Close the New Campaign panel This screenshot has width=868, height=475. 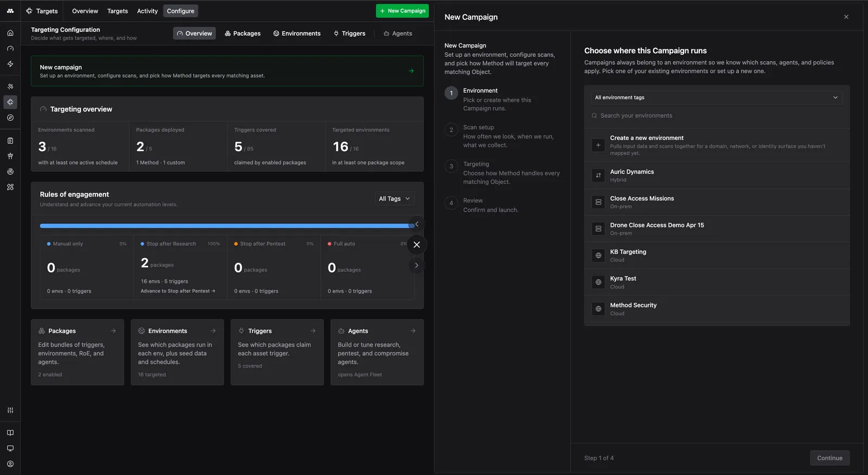pyautogui.click(x=846, y=17)
